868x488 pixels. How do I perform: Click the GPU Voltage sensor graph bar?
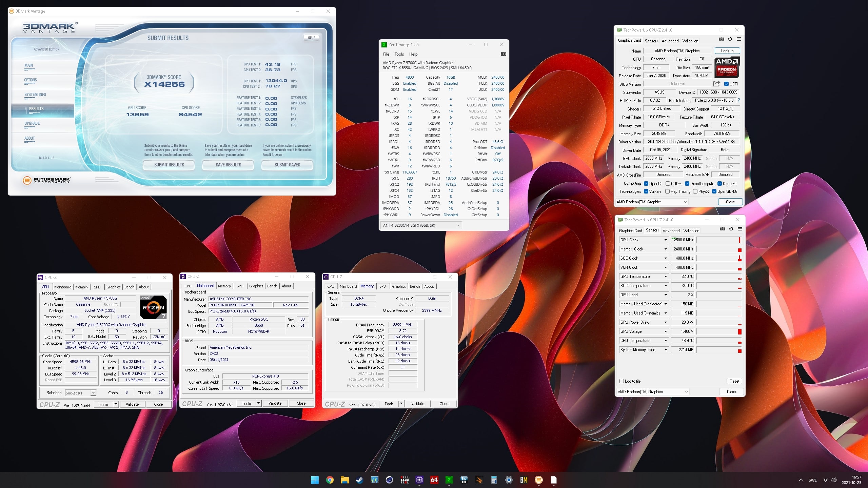pos(719,331)
